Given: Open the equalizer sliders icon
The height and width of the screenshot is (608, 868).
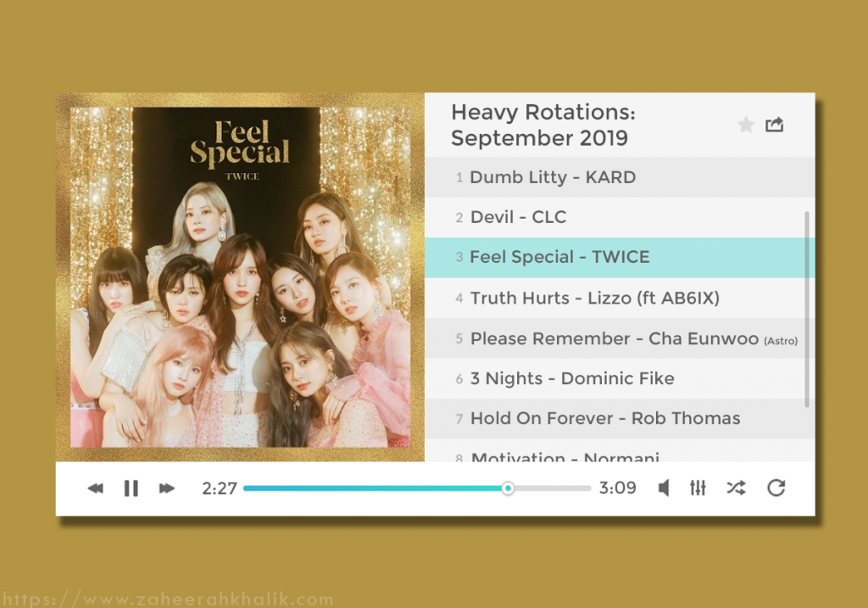Looking at the screenshot, I should pos(698,488).
